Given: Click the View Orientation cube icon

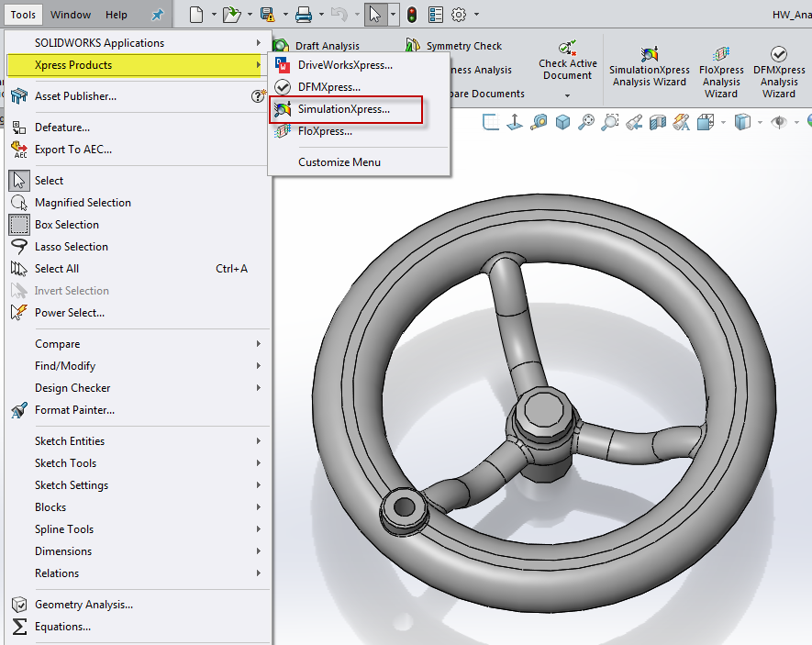Looking at the screenshot, I should point(706,123).
